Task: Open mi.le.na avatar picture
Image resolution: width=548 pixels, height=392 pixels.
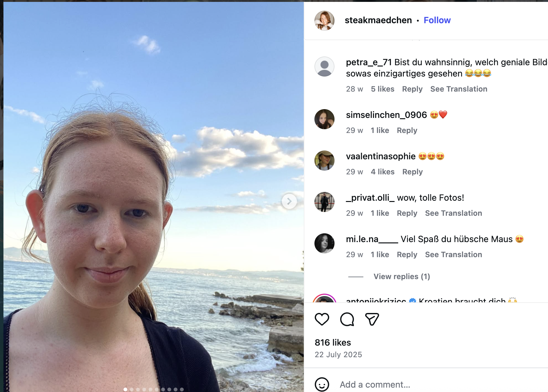Action: [x=324, y=243]
